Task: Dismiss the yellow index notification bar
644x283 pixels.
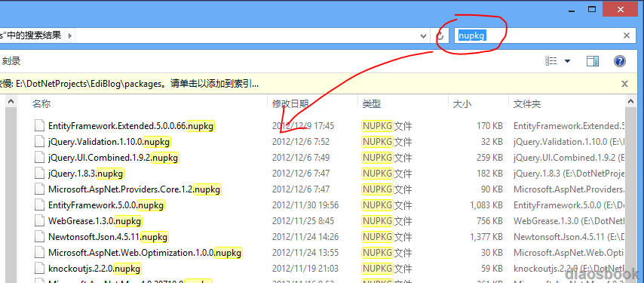Action: click(x=624, y=84)
